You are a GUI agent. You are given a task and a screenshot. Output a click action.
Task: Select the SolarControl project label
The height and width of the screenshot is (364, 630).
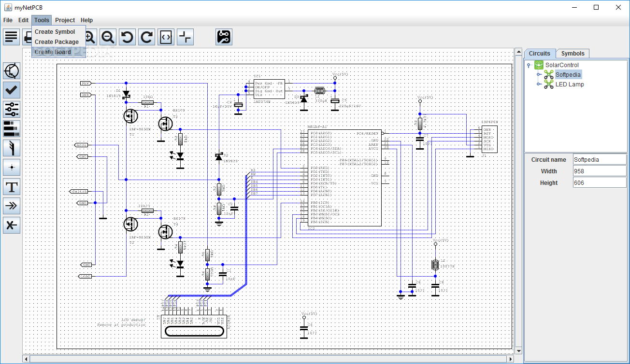(562, 65)
